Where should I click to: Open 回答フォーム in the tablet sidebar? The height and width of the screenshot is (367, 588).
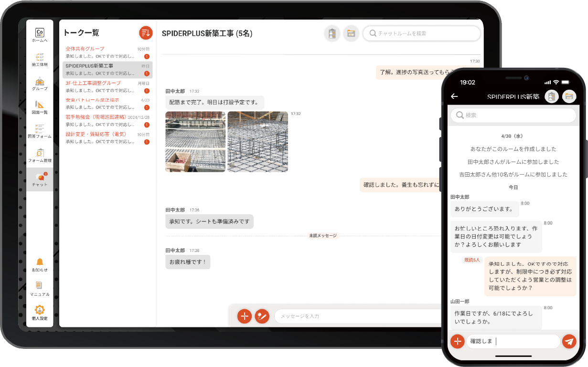40,132
